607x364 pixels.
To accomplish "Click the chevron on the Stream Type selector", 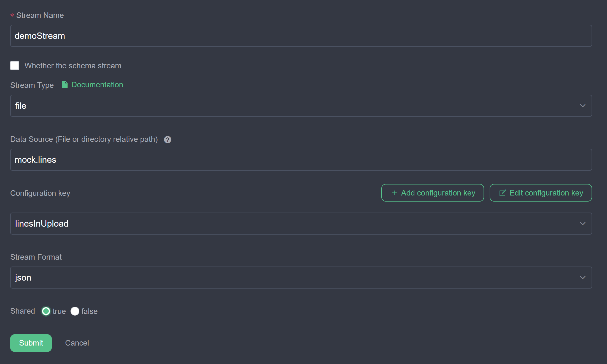I will (x=583, y=106).
